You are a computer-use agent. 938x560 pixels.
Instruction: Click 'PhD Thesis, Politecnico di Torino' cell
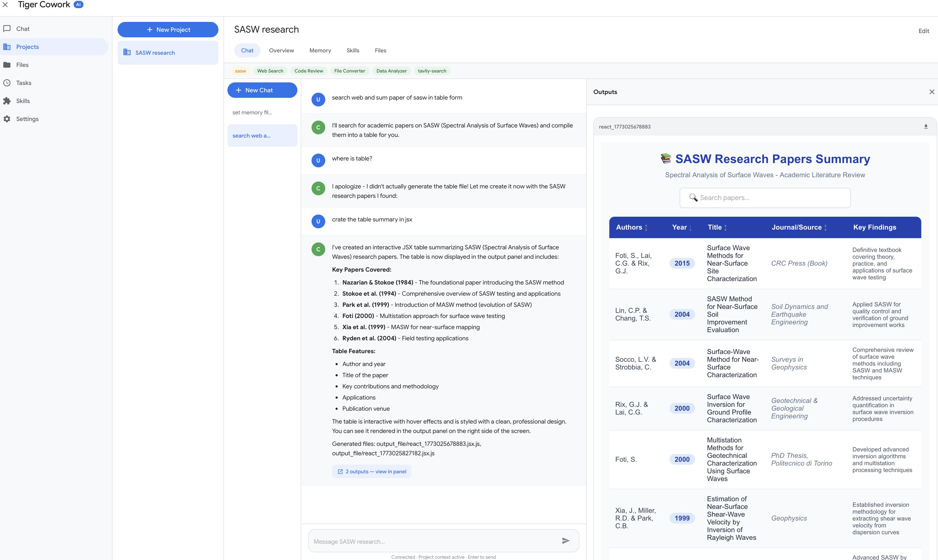point(801,459)
